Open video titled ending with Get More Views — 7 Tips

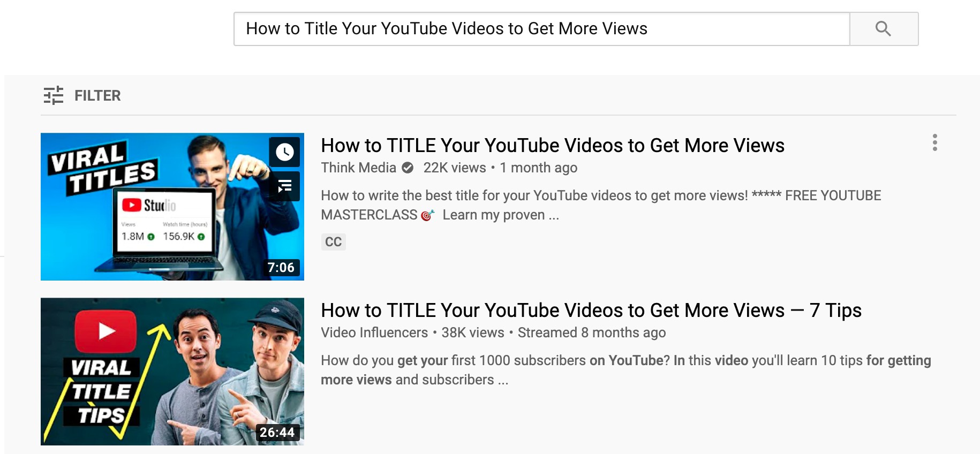pyautogui.click(x=591, y=311)
